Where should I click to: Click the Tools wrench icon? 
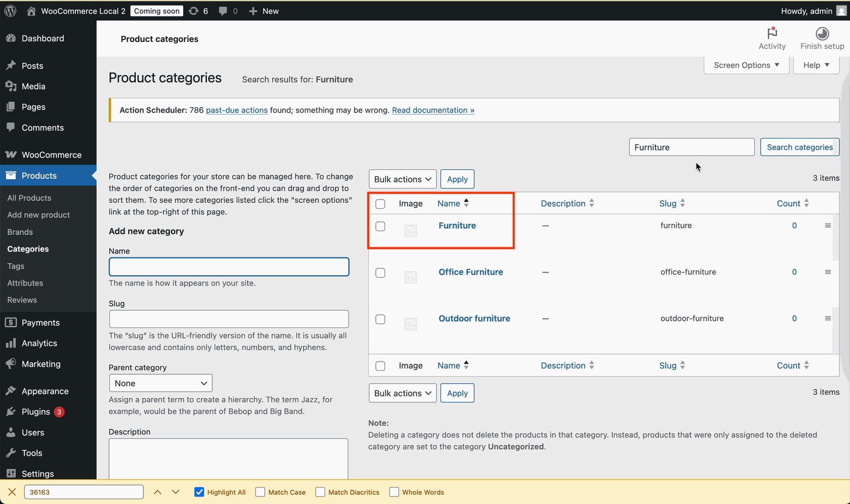11,453
